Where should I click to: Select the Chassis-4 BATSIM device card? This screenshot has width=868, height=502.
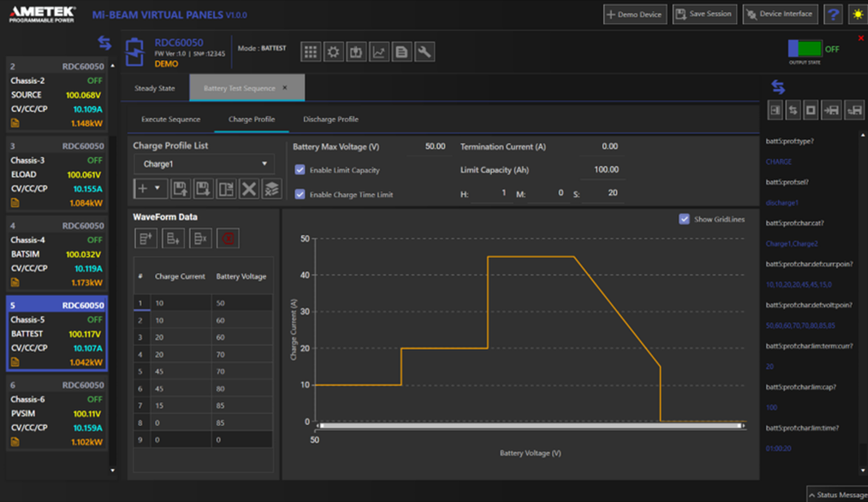coord(57,254)
